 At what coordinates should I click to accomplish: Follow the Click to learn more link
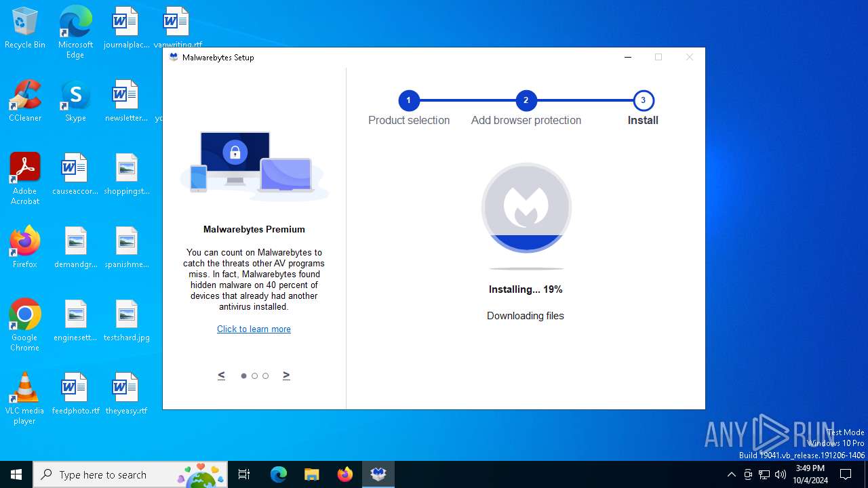coord(254,329)
